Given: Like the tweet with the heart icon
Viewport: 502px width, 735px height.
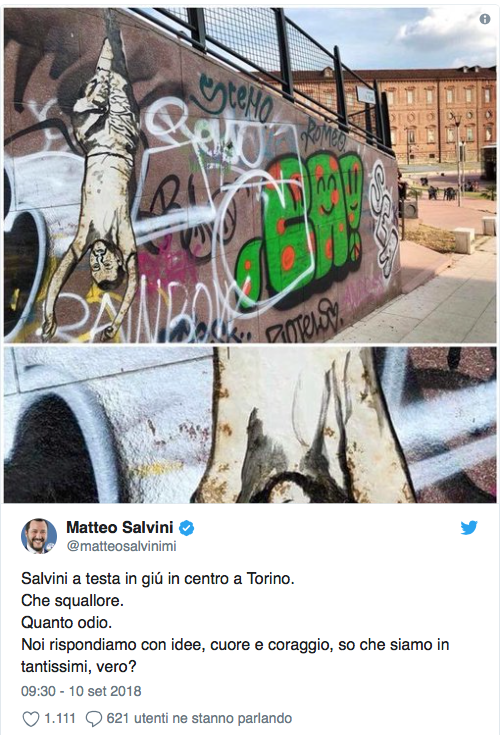Looking at the screenshot, I should tap(31, 719).
